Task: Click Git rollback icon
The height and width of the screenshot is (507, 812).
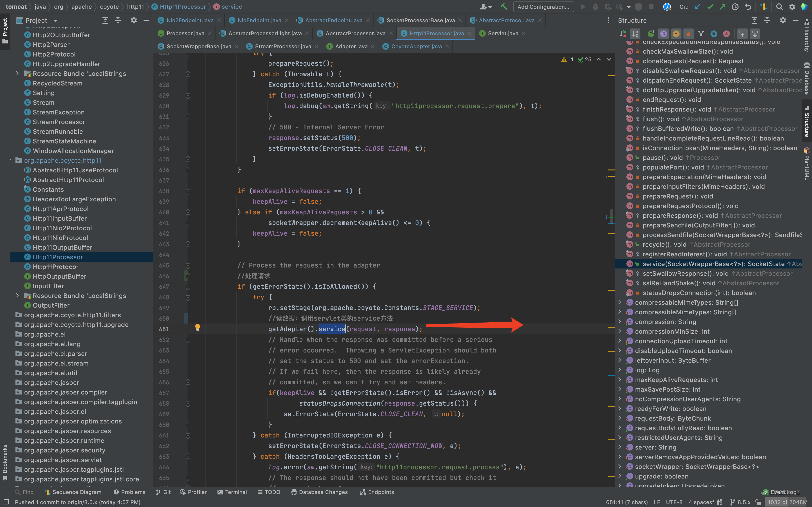Action: 748,7
